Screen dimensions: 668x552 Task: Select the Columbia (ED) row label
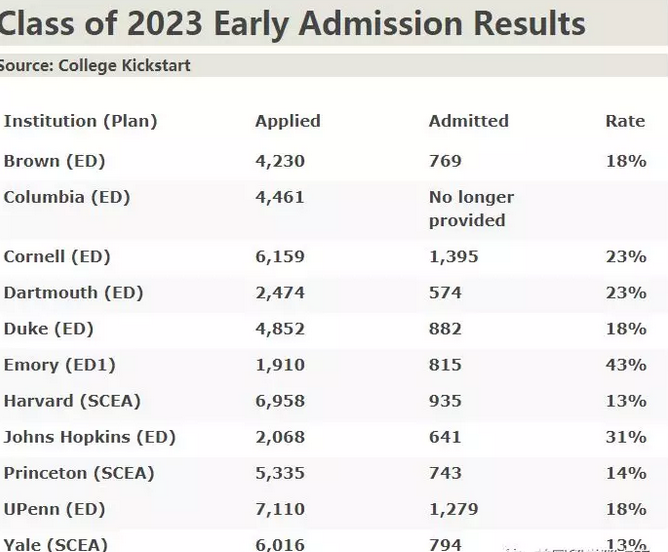[67, 197]
